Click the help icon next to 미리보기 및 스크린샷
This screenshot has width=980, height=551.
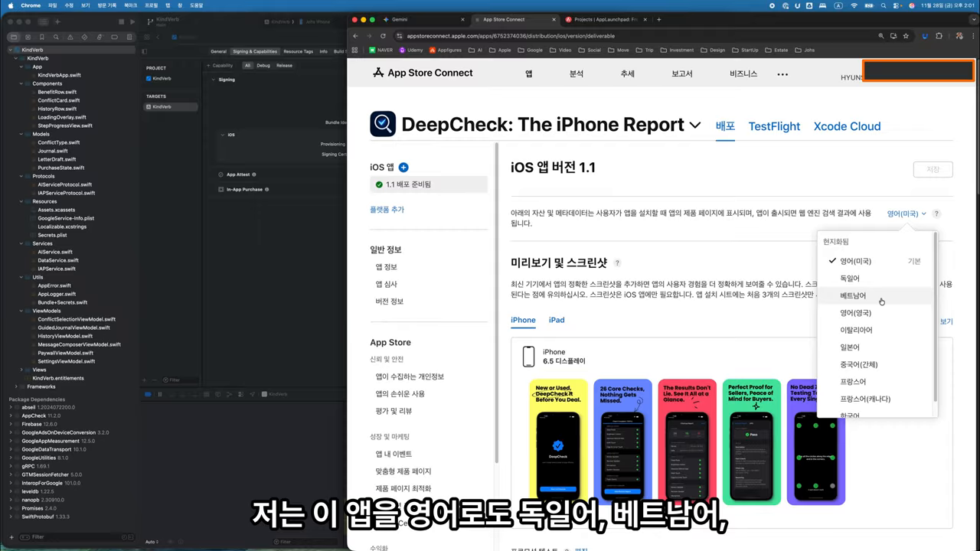pos(618,263)
